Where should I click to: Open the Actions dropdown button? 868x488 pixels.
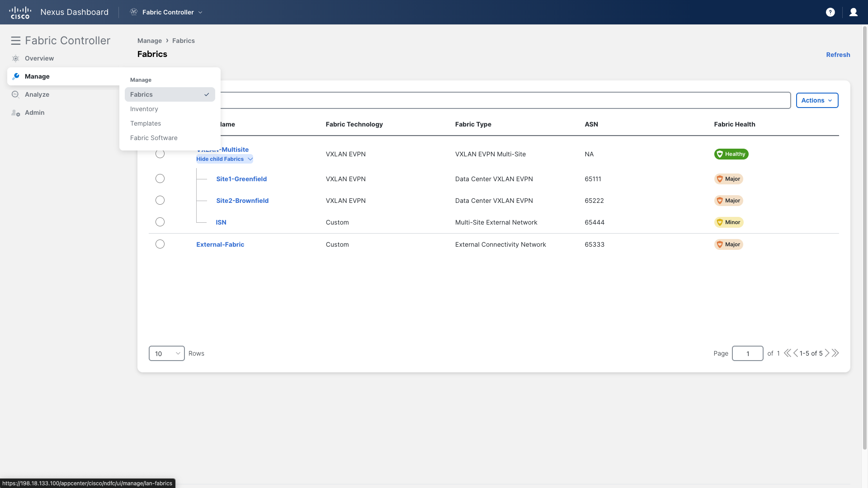(817, 100)
